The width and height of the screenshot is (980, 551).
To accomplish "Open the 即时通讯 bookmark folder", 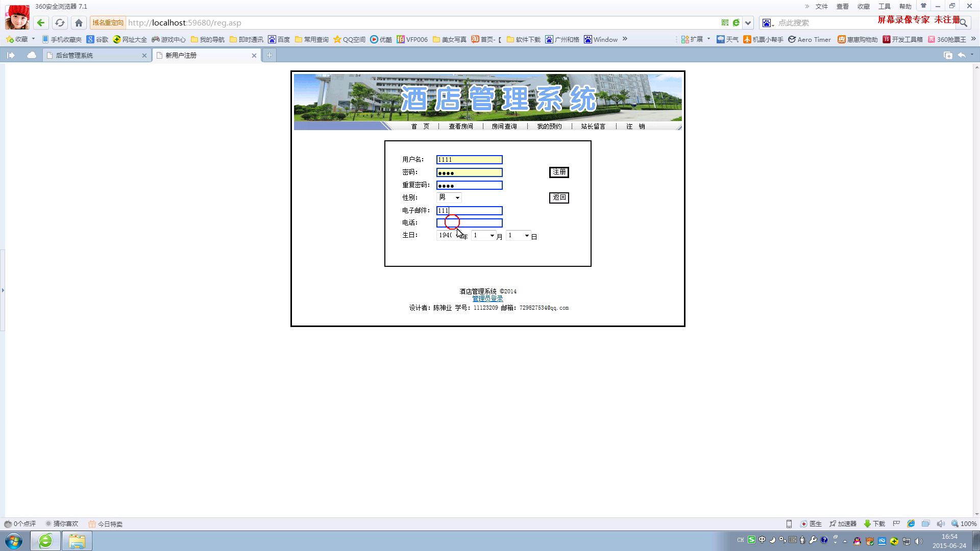I will click(x=247, y=39).
